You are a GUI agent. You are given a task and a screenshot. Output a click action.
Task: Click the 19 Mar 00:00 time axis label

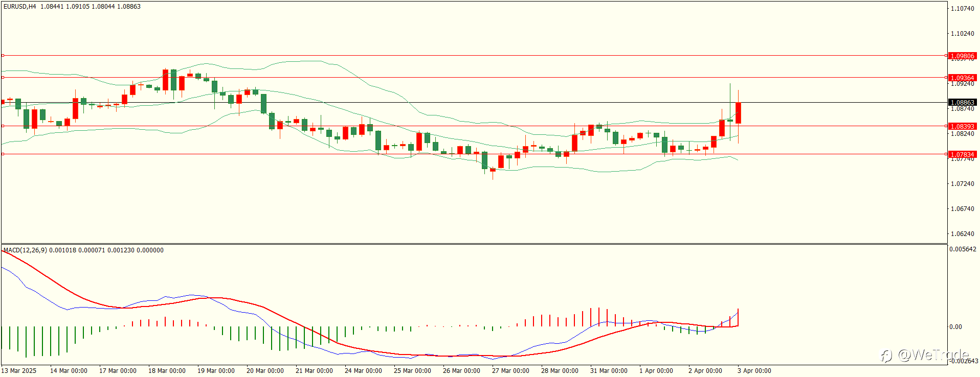pyautogui.click(x=216, y=371)
